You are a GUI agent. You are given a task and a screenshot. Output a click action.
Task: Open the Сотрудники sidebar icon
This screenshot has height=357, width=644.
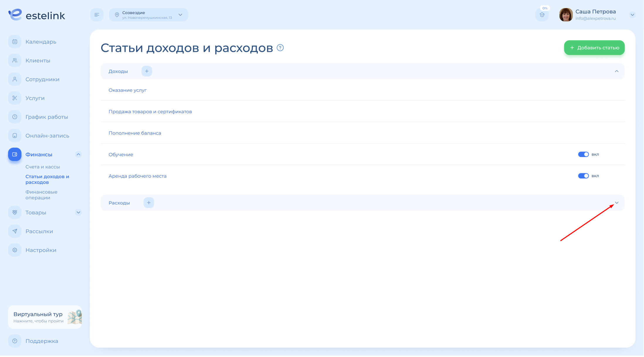pos(15,79)
